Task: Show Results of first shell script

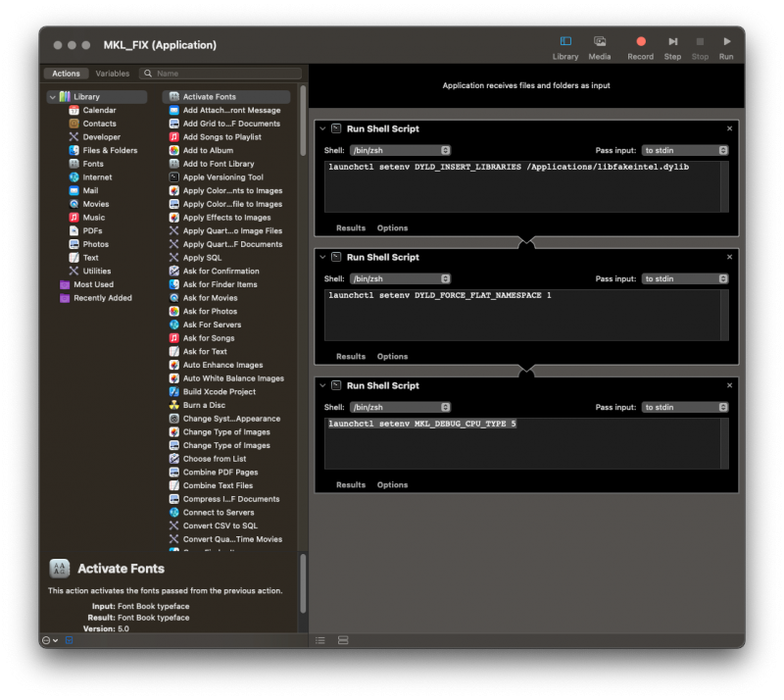Action: tap(351, 228)
